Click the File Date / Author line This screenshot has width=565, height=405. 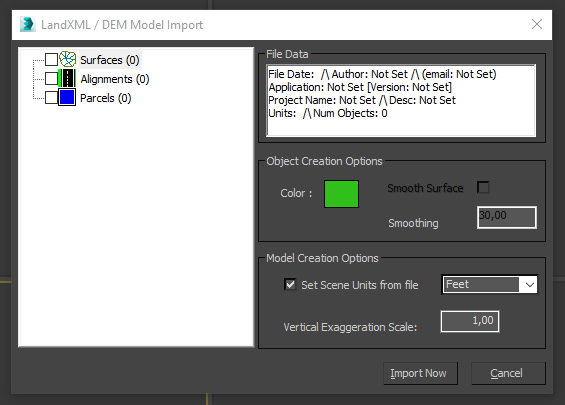(382, 74)
